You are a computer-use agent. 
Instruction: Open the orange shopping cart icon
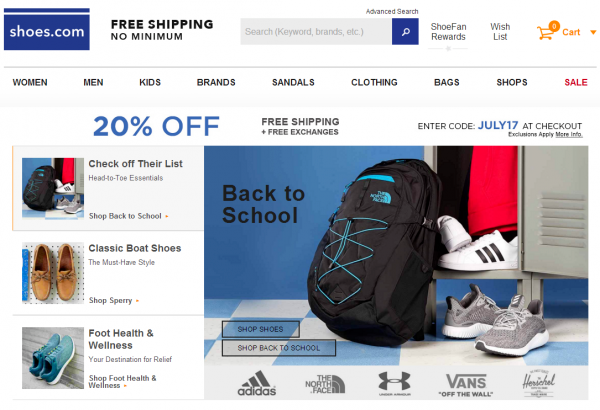[x=547, y=32]
